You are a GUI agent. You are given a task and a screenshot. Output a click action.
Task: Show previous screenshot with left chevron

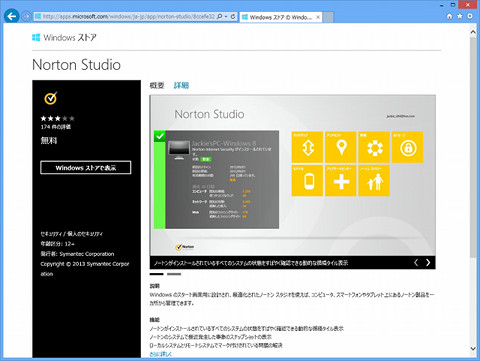pos(416,263)
